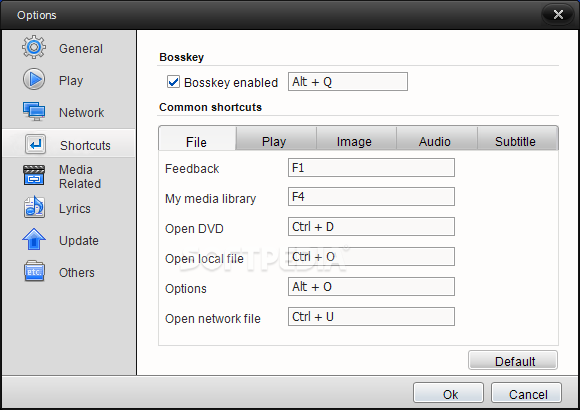The width and height of the screenshot is (580, 410).
Task: Click the Feedback F1 shortcut field
Action: click(371, 168)
